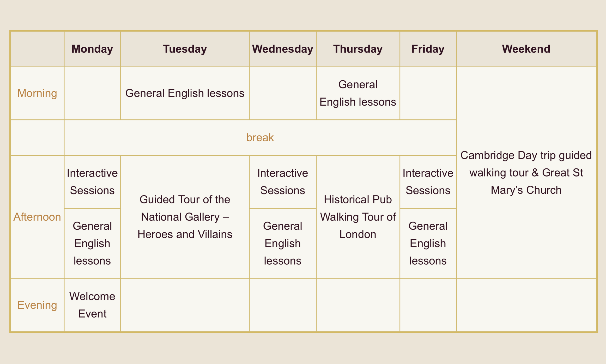The height and width of the screenshot is (364, 606).
Task: Click Thursday morning General English lessons cell
Action: 358,93
